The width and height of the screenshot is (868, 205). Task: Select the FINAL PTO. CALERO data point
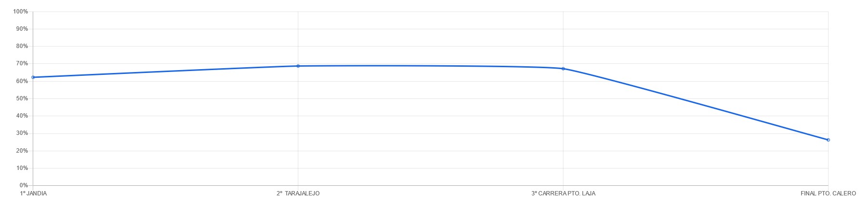point(828,140)
